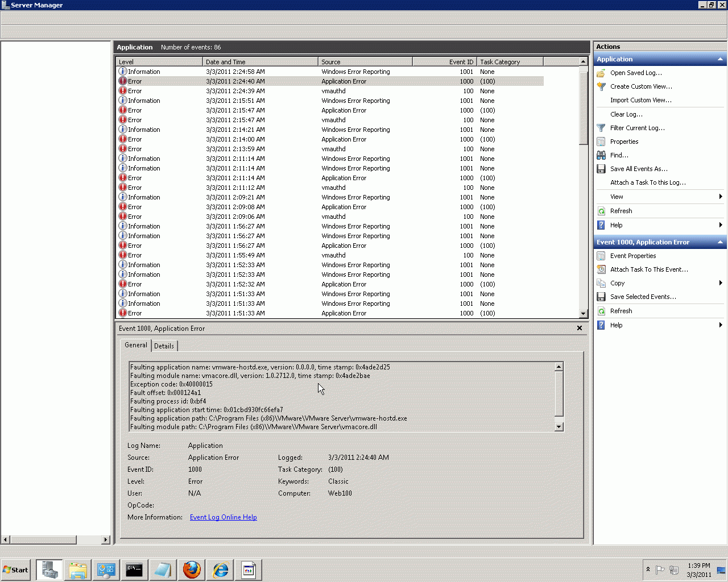Click the Start button

[x=15, y=569]
